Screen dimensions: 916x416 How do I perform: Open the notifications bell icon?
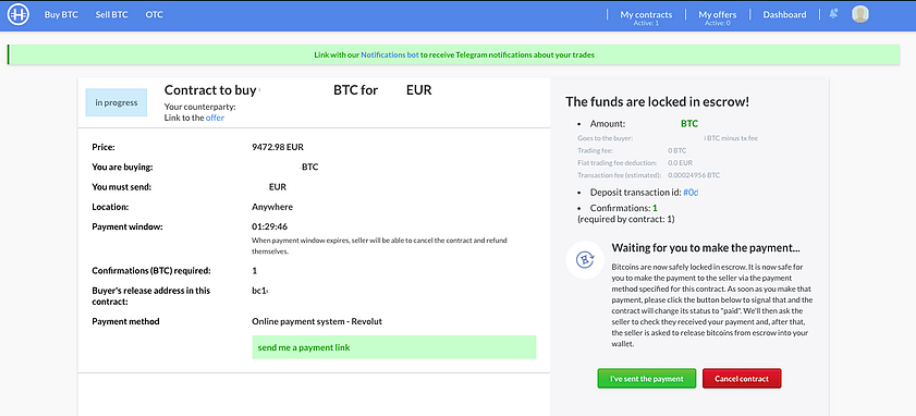pos(834,14)
